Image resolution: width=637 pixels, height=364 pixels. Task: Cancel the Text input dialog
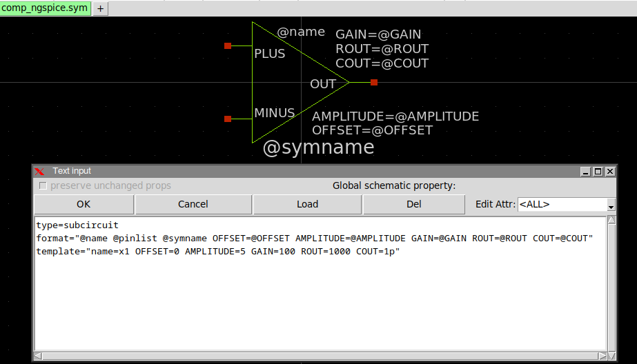pyautogui.click(x=193, y=204)
